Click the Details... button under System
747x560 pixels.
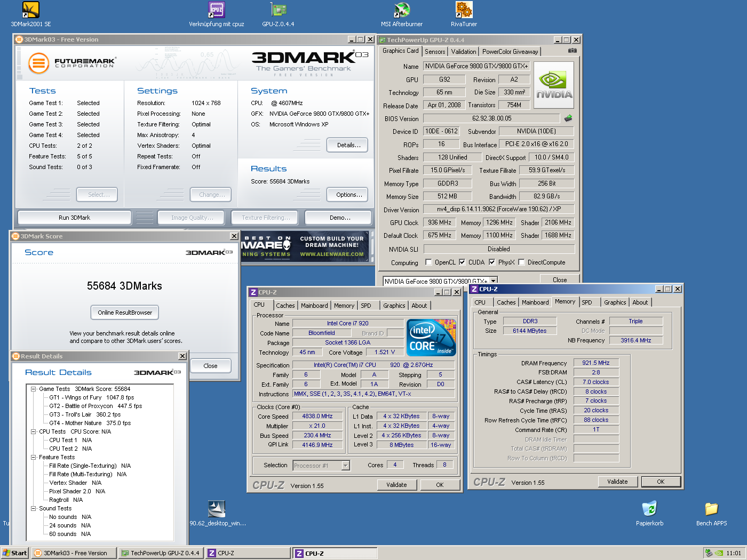(347, 145)
